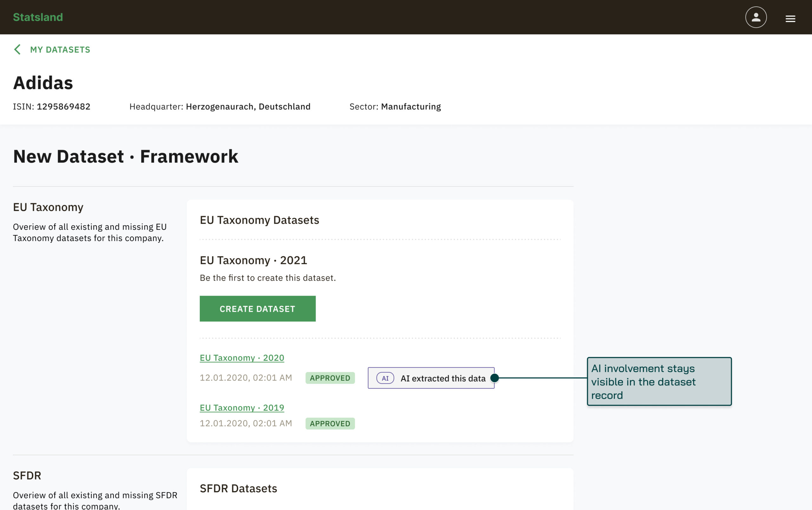
Task: Go to the Statsland home logo
Action: 38,17
